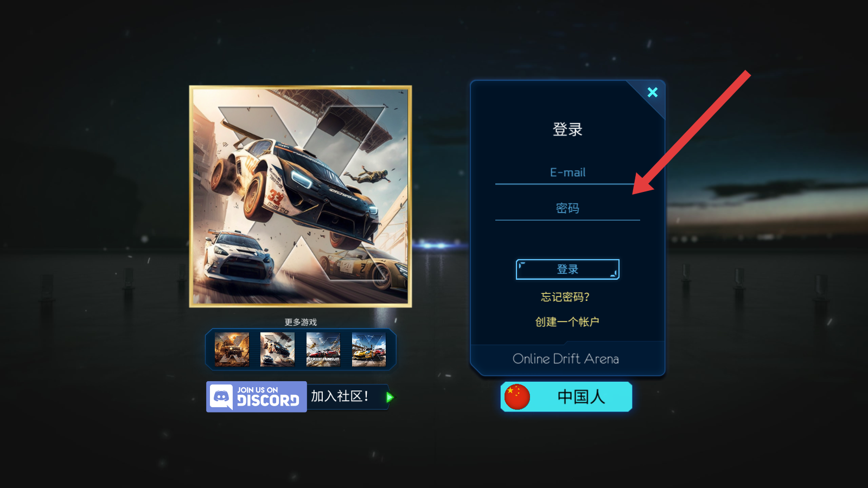Open the jumping rally car game thumbnail

[x=277, y=350]
